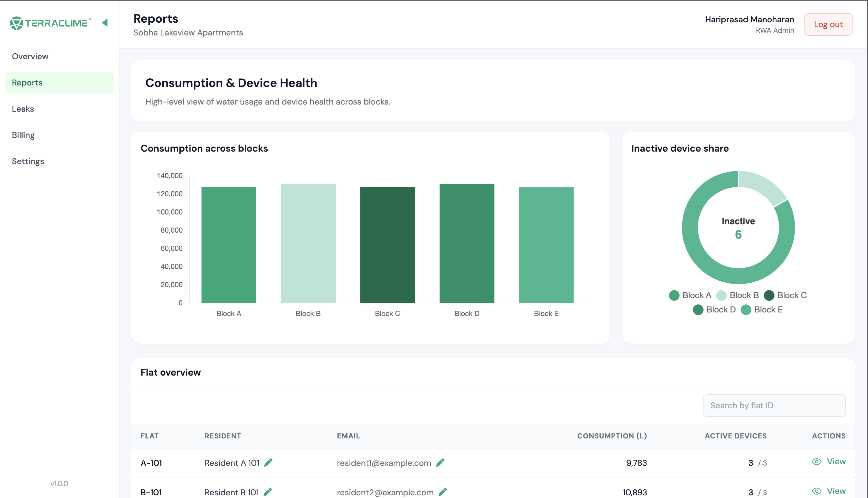This screenshot has width=868, height=498.
Task: Edit Resident B 101 name pencil icon
Action: point(268,492)
